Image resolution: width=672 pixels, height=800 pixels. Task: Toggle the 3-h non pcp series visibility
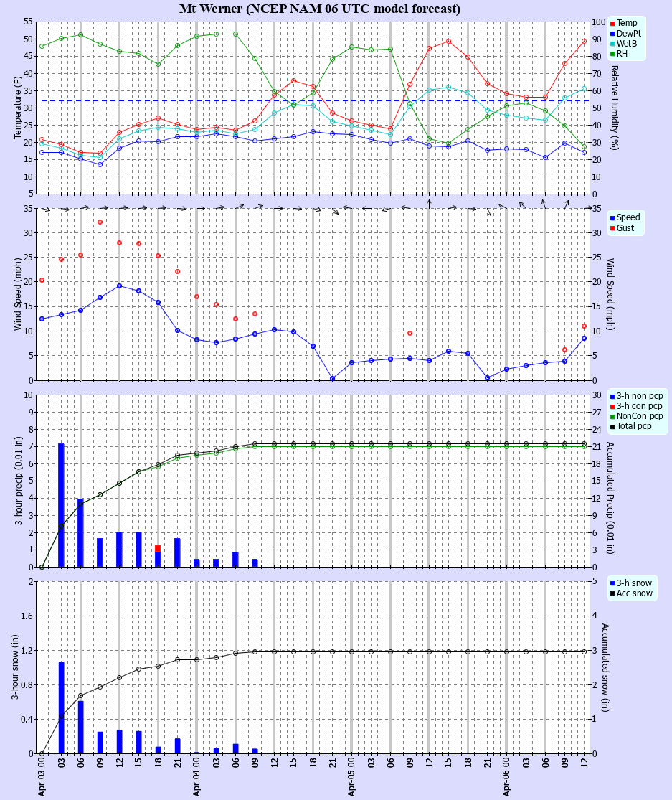coord(611,396)
